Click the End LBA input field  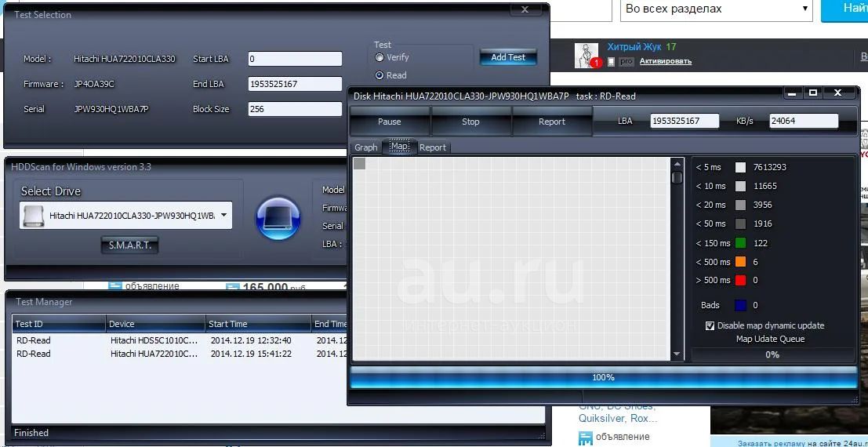(295, 84)
